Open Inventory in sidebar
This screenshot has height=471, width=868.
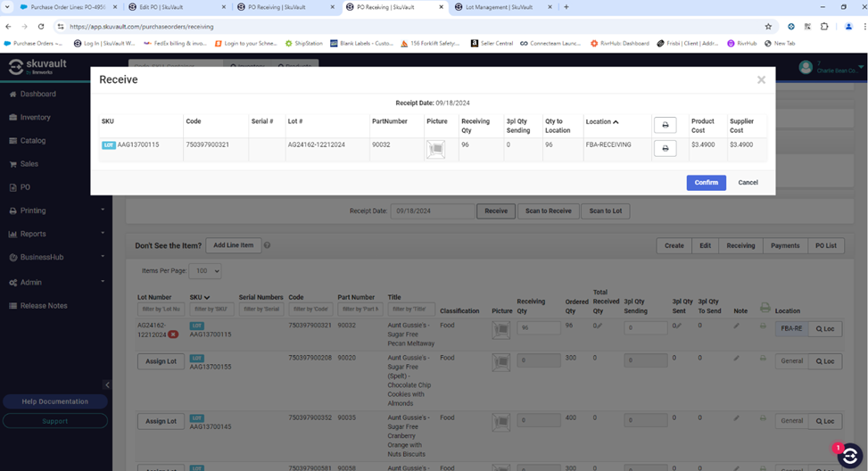pos(35,118)
